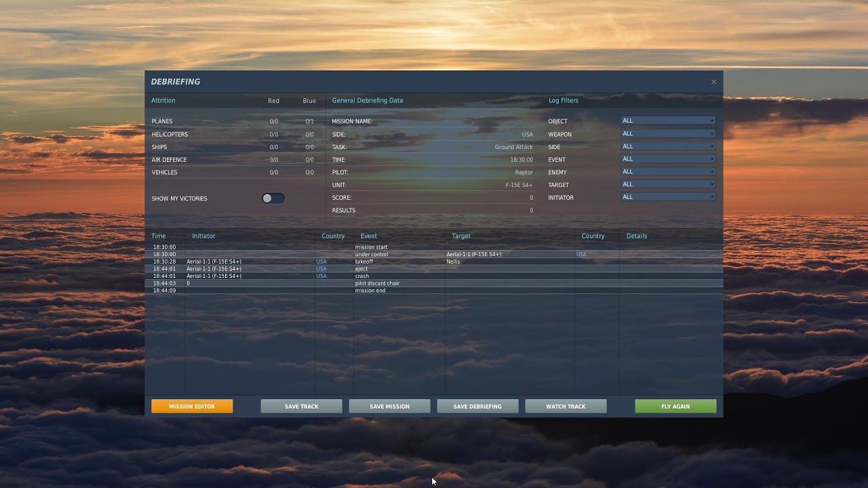Click the Save Mission button
The height and width of the screenshot is (488, 868).
pos(389,407)
